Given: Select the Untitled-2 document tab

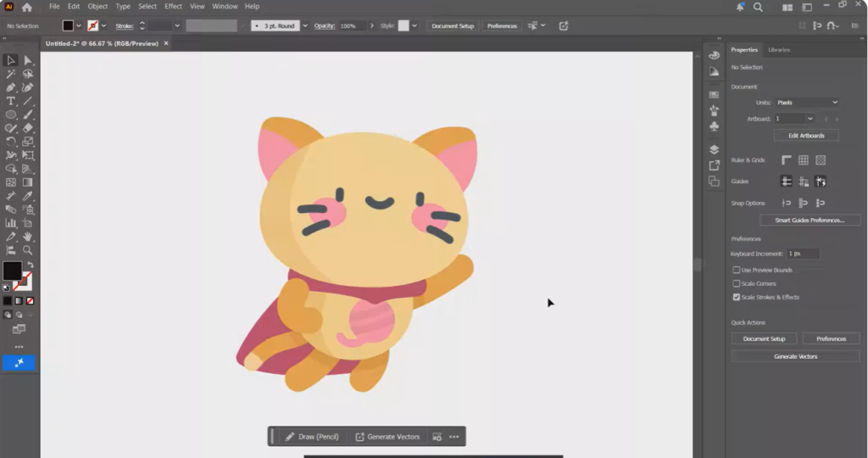Looking at the screenshot, I should point(102,43).
